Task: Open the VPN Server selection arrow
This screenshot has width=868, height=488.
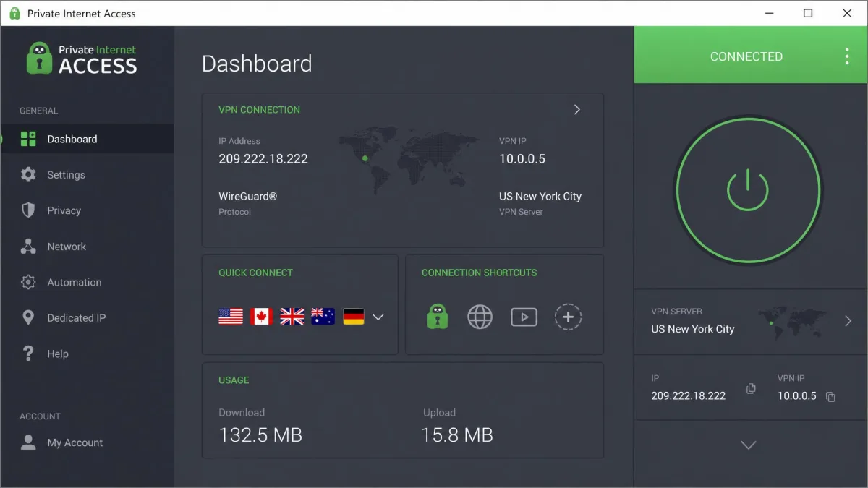Action: (x=848, y=321)
